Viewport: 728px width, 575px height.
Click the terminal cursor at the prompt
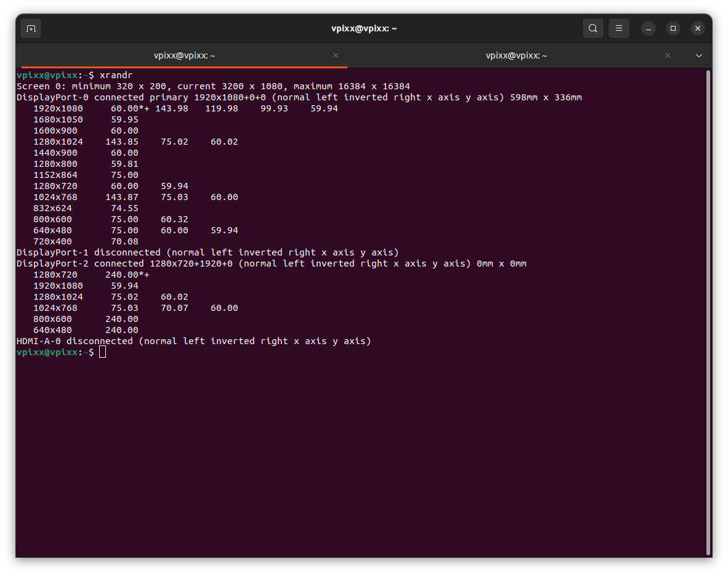tap(102, 351)
